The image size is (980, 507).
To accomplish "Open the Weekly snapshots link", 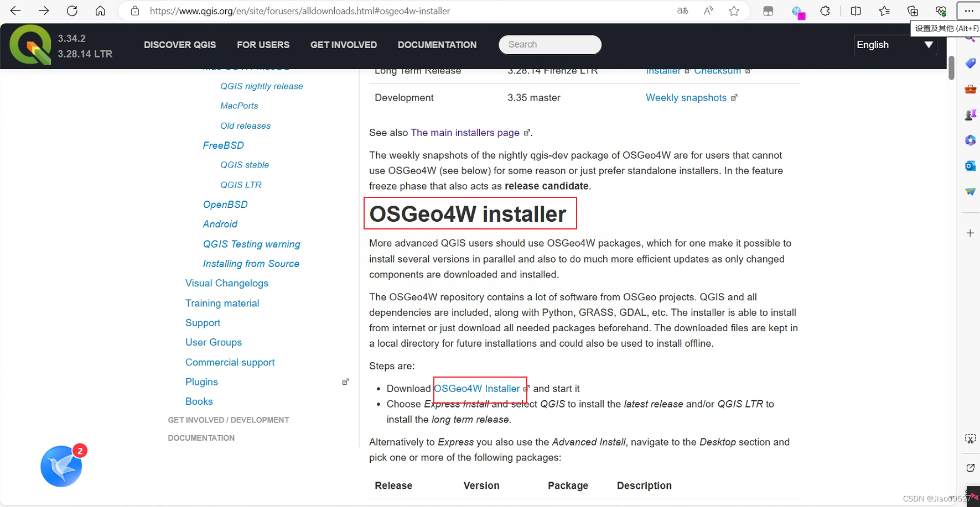I will pos(686,98).
